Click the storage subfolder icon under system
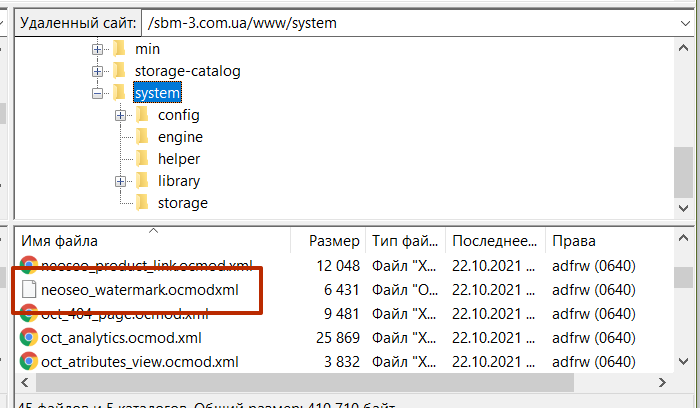This screenshot has height=408, width=700. pos(142,203)
